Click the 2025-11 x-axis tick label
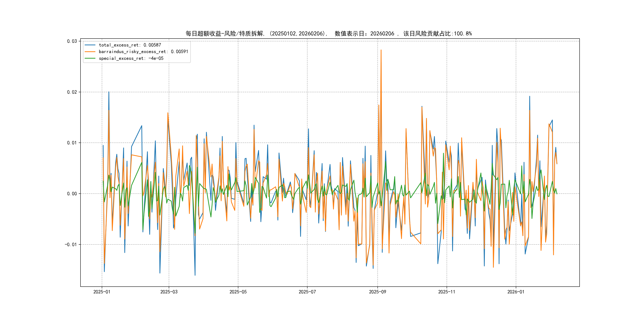 coord(447,292)
